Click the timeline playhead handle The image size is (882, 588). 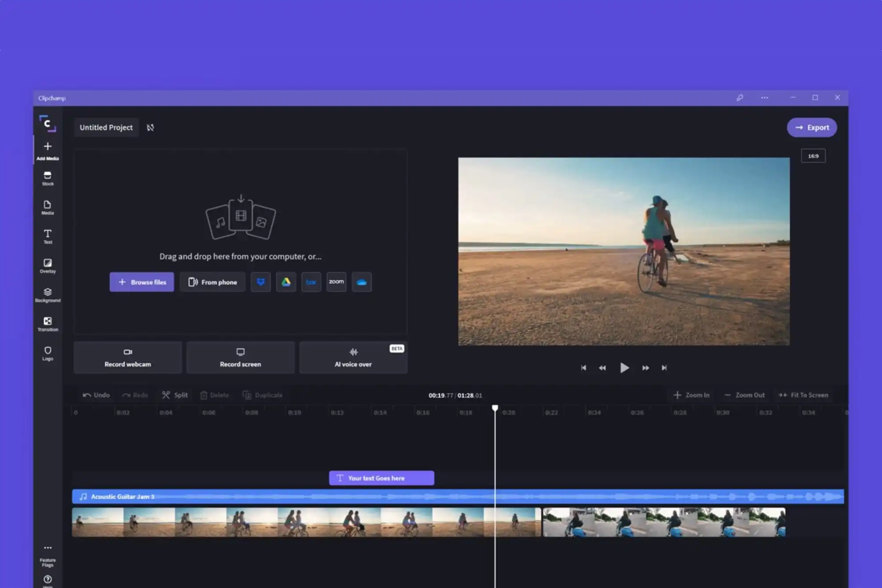coord(495,408)
